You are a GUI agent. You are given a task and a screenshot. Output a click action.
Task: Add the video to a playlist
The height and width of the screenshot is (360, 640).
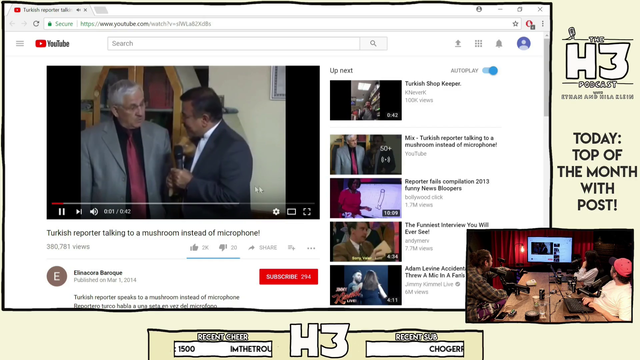click(291, 247)
